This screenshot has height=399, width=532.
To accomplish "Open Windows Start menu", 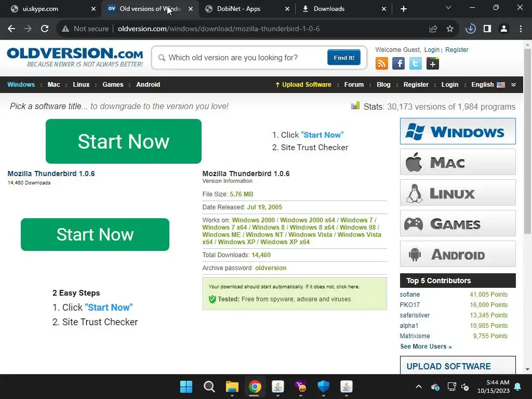I will click(x=186, y=387).
